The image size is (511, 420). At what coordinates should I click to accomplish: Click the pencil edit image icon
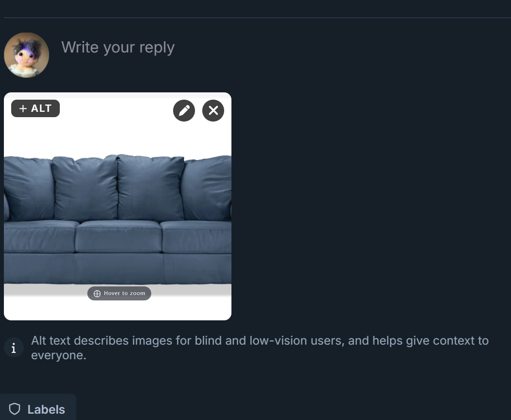point(184,110)
